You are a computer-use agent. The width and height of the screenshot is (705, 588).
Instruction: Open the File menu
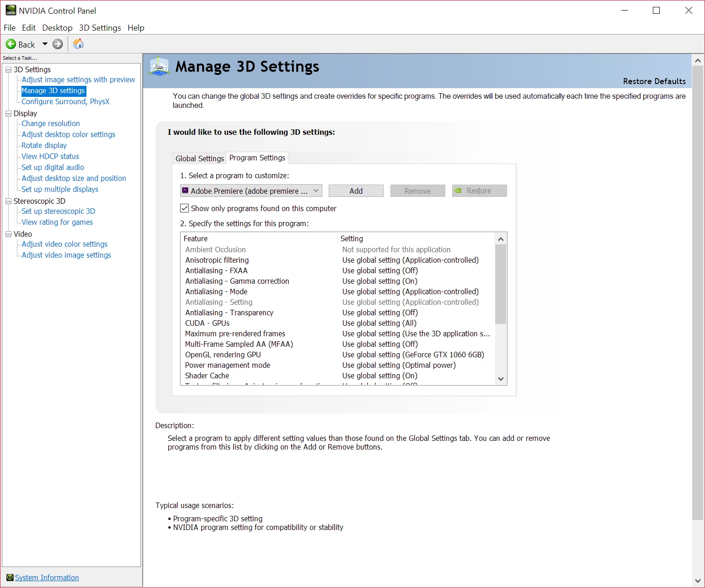[x=10, y=28]
